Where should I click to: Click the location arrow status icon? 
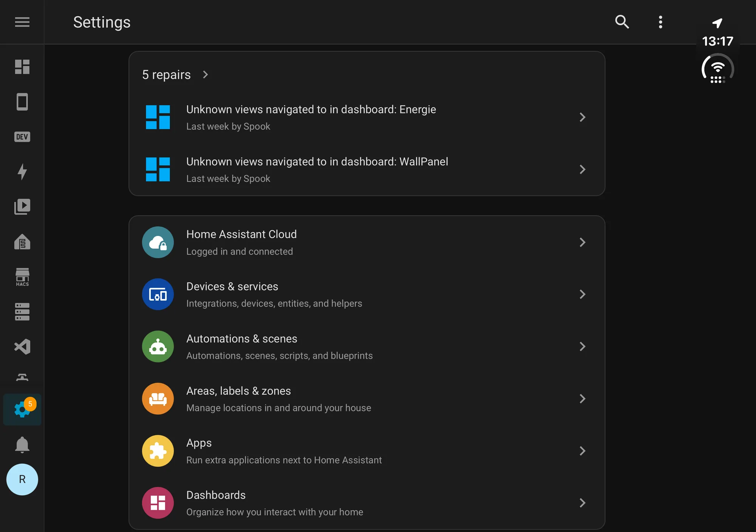coord(717,23)
